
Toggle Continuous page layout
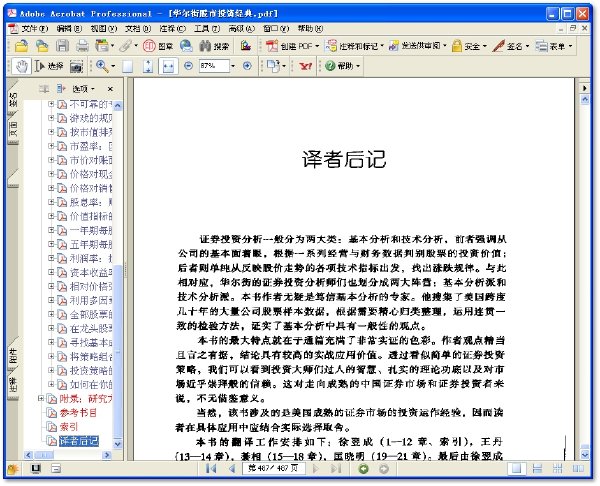pyautogui.click(x=537, y=469)
